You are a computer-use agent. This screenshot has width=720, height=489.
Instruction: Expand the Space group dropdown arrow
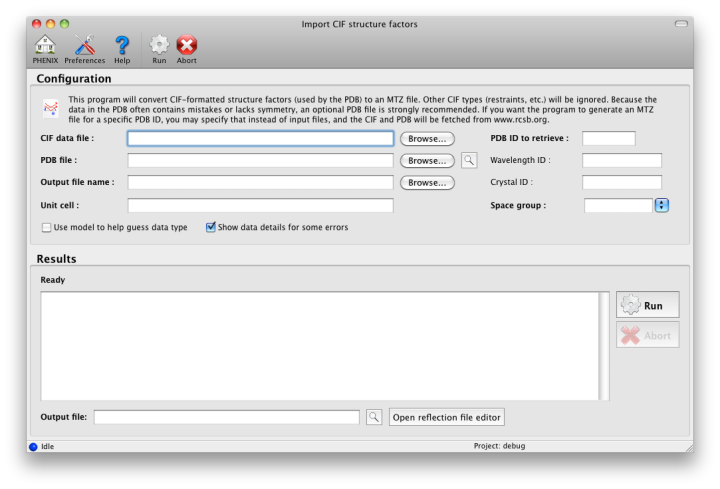tap(662, 205)
